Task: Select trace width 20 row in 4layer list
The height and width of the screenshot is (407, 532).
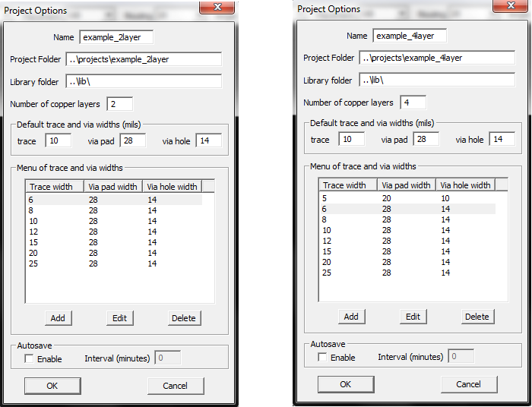Action: click(x=407, y=262)
